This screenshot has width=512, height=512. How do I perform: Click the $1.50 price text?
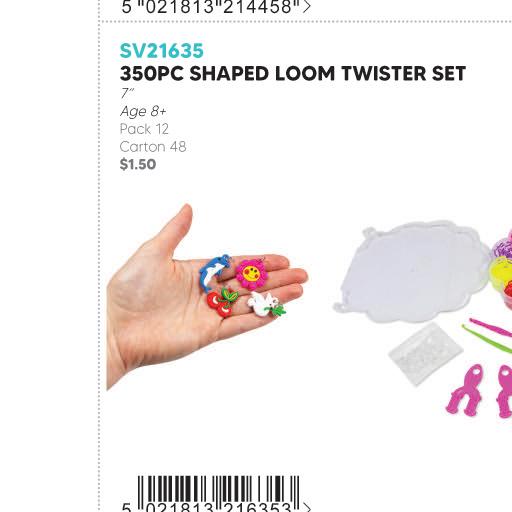(138, 164)
